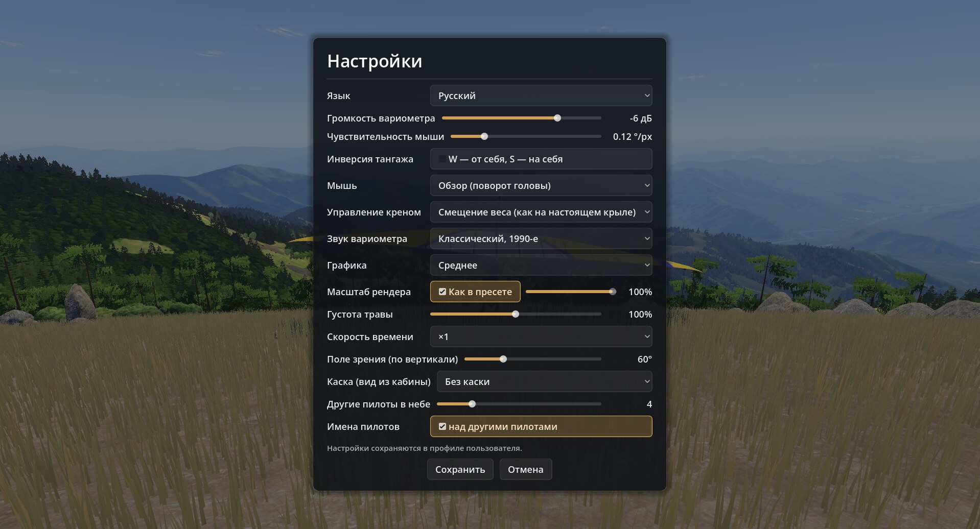Open the Графика quality dropdown
Viewport: 980px width, 529px height.
pos(541,265)
